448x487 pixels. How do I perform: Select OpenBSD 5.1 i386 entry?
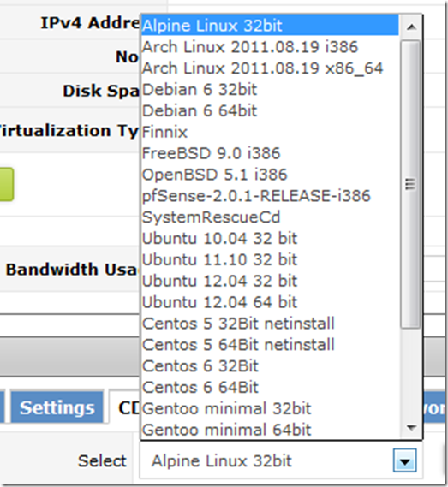point(270,175)
